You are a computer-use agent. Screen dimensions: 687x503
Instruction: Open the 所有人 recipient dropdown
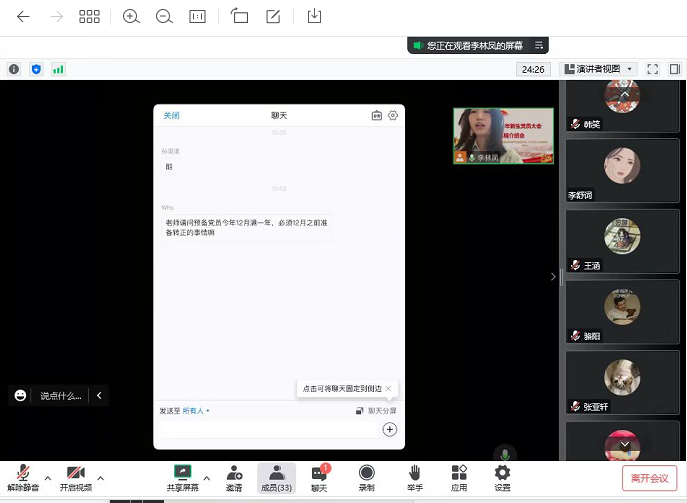pyautogui.click(x=196, y=410)
